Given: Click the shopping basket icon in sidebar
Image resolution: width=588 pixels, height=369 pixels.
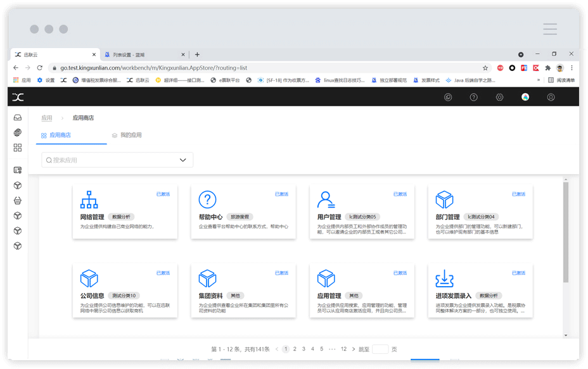Looking at the screenshot, I should click(x=18, y=201).
